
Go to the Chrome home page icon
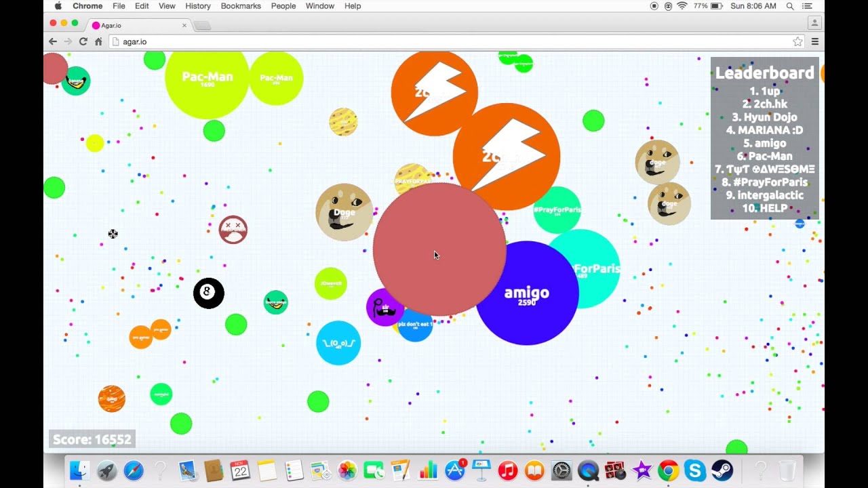point(98,41)
